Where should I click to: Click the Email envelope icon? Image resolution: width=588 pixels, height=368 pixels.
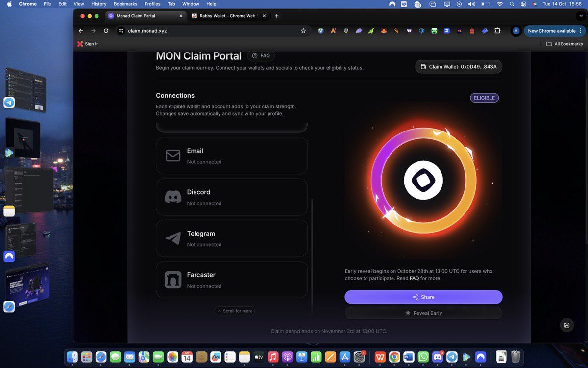click(x=173, y=156)
